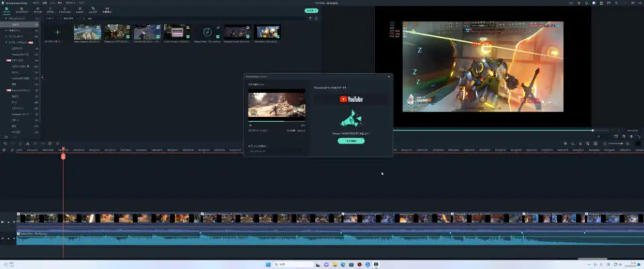Click the Delete icon in timeline toolbar

20,143
